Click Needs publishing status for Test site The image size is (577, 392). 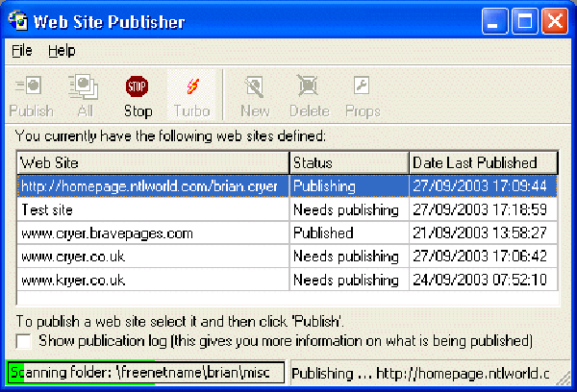[x=349, y=209]
